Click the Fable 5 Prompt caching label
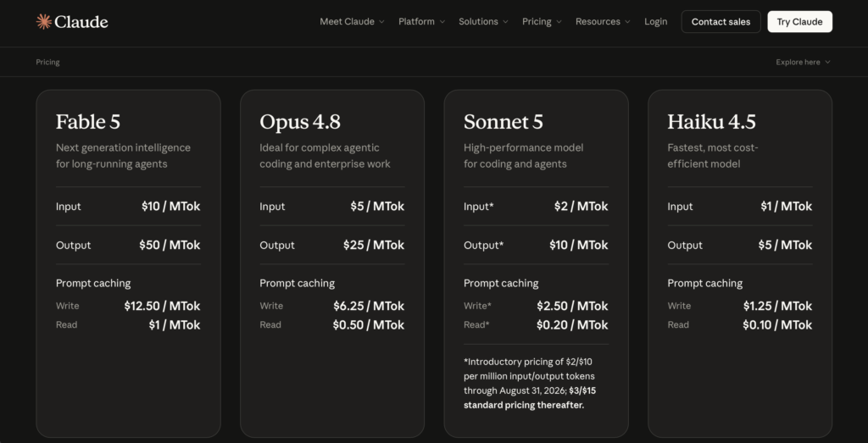This screenshot has width=868, height=443. [x=93, y=283]
